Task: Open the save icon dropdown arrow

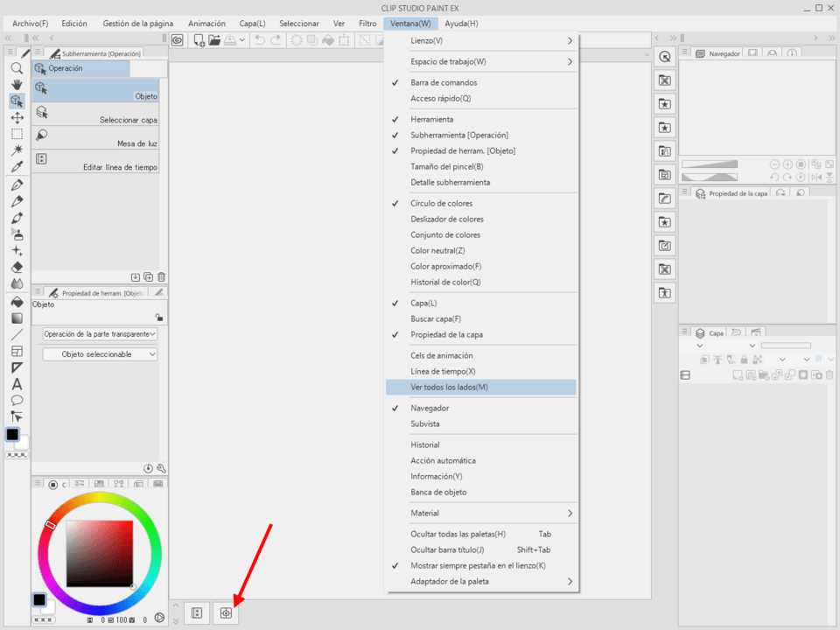Action: click(242, 40)
